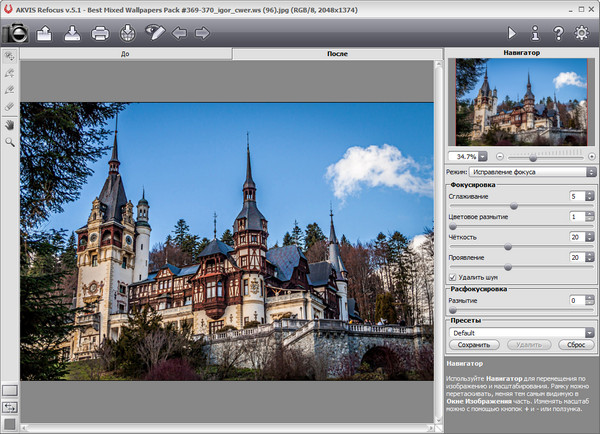Screen dimensions: 600x434
Task: Open the program info icon
Action: [536, 34]
